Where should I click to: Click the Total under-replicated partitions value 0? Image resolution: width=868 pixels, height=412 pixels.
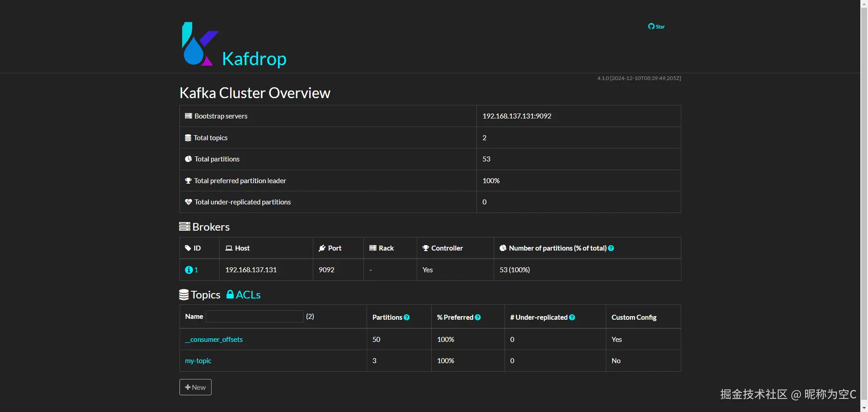tap(485, 202)
